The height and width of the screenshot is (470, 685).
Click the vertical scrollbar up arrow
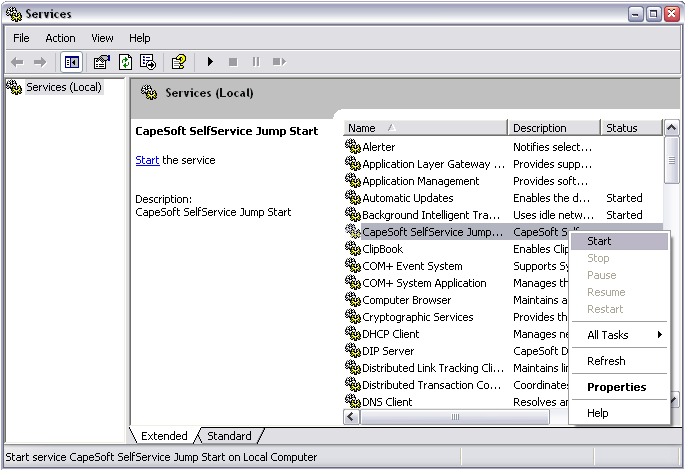[x=671, y=128]
